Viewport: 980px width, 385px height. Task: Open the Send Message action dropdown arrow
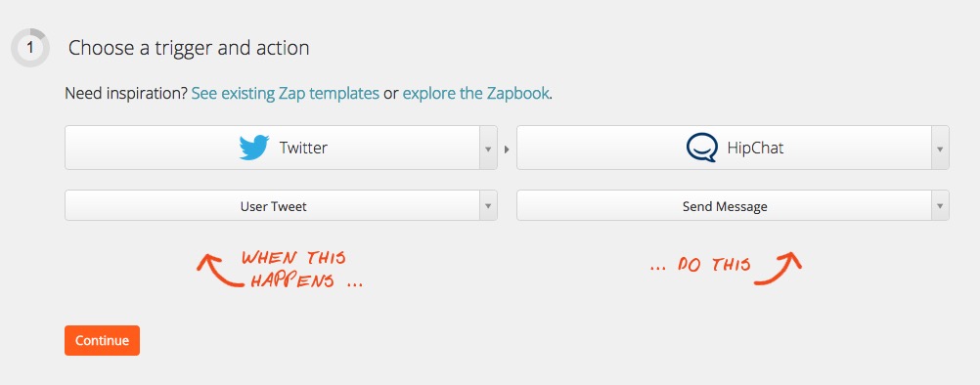pyautogui.click(x=940, y=205)
